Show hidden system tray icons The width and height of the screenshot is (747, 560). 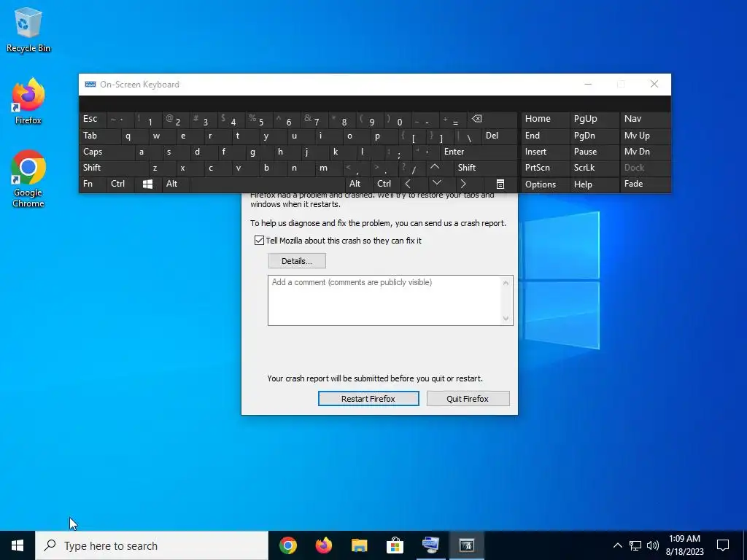pos(617,545)
